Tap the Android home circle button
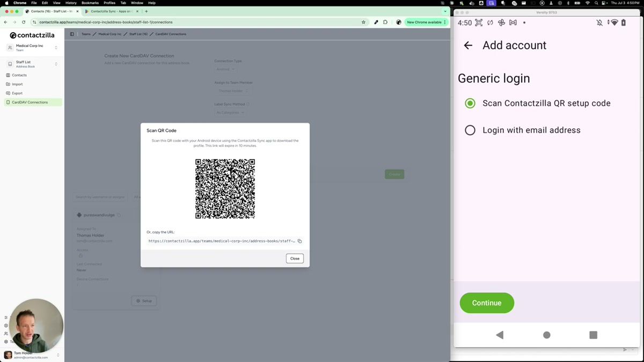 tap(546, 335)
